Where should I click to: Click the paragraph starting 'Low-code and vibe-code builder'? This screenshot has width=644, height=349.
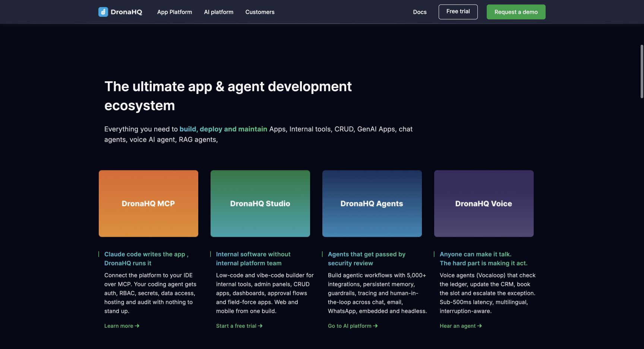click(x=265, y=293)
